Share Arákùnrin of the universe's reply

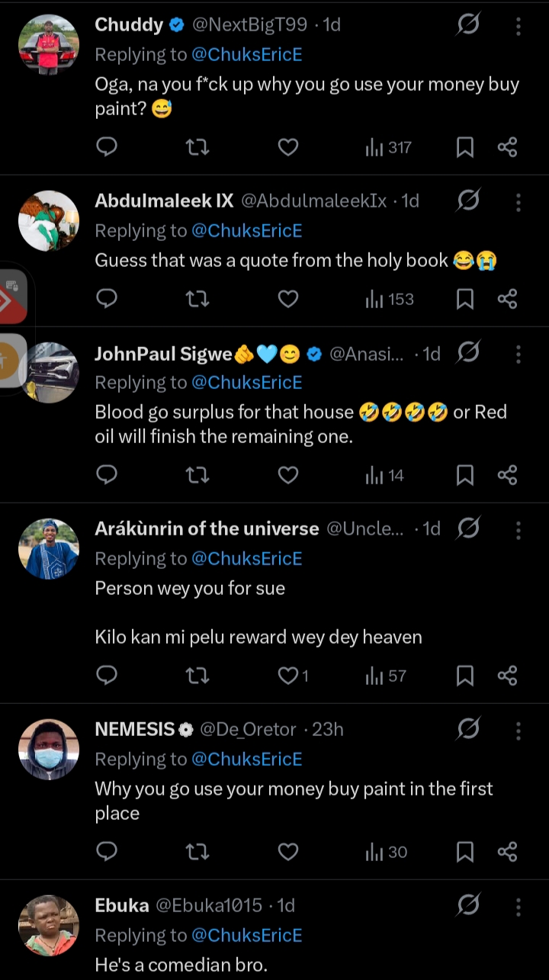(x=508, y=676)
